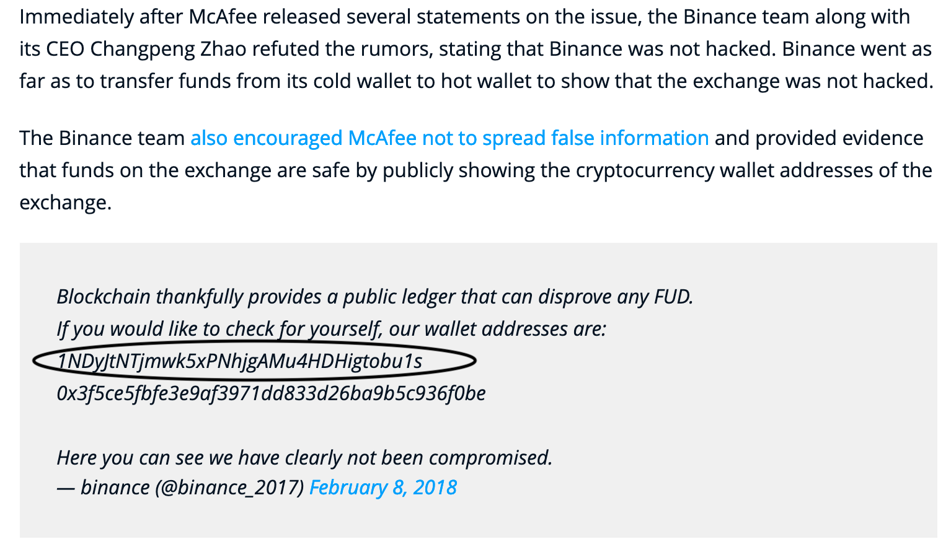Screen dimensions: 951x560
Task: Open the February 8, 2018 tweet link
Action: (x=383, y=488)
